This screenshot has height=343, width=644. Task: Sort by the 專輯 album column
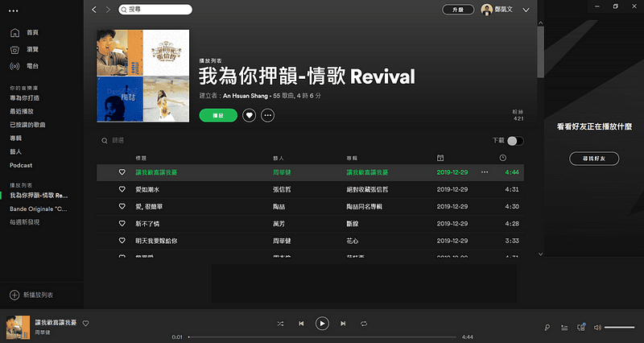(x=352, y=158)
